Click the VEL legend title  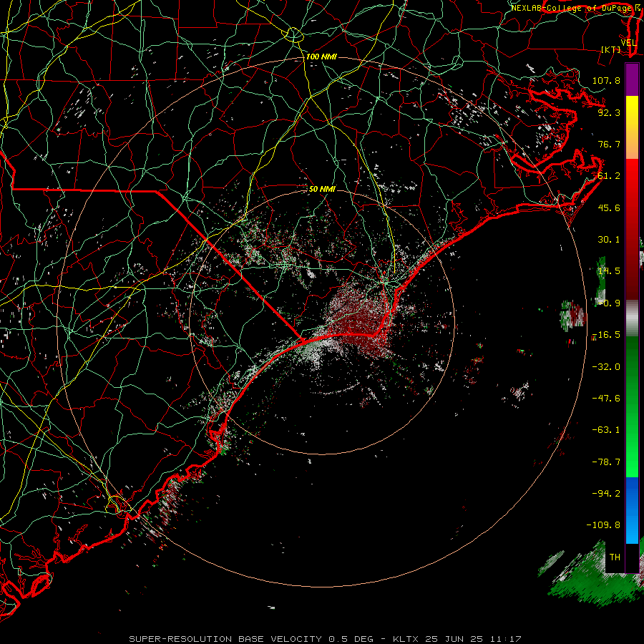coord(628,43)
